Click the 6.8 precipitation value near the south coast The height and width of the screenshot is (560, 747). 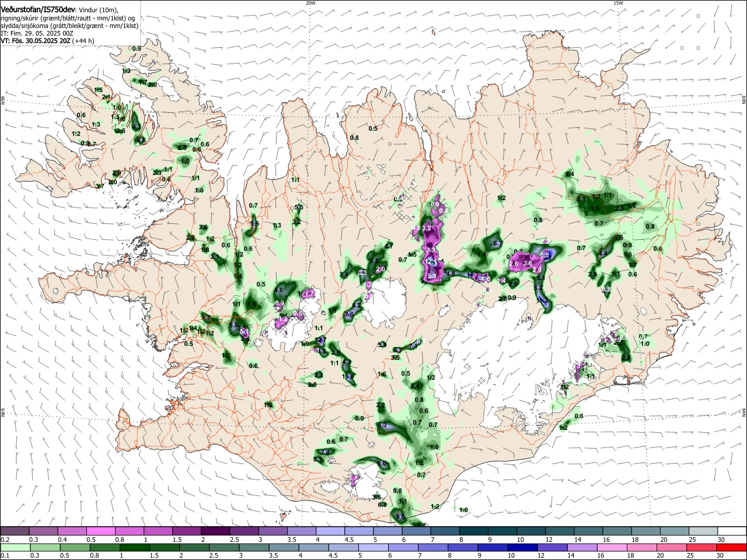tap(382, 505)
